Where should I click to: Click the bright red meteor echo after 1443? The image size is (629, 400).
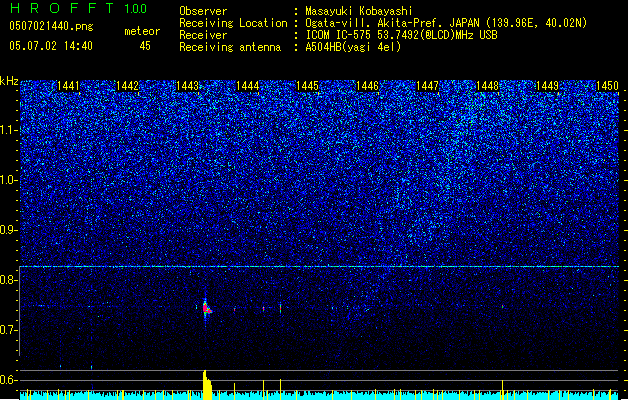pos(207,309)
